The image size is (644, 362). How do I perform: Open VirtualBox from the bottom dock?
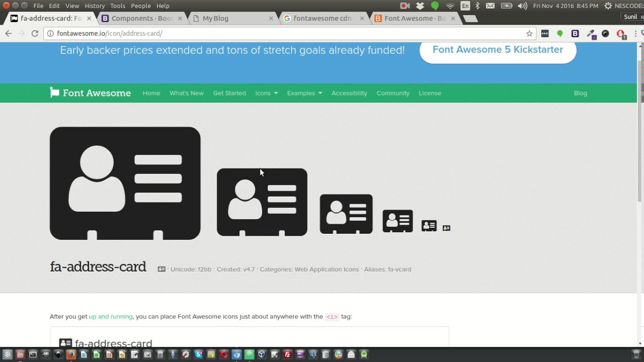pos(262,354)
